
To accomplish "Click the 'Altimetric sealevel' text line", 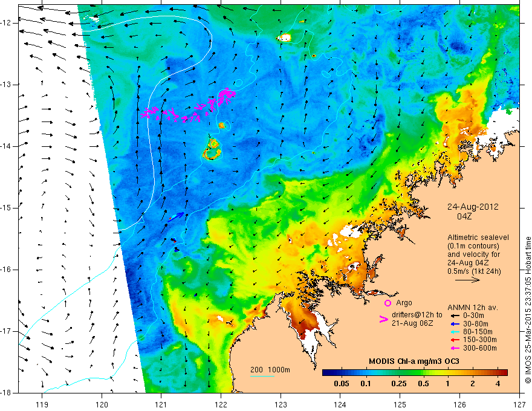I will [478, 238].
